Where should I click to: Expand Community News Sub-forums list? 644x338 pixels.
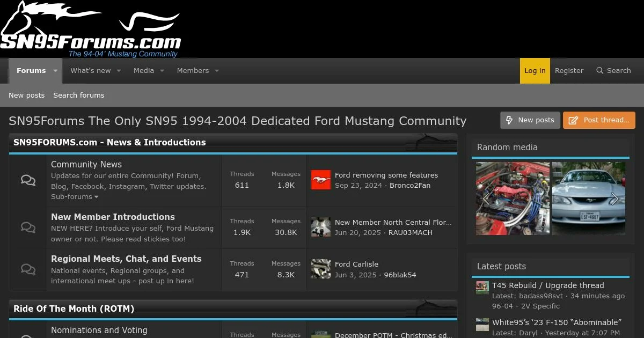pos(75,197)
